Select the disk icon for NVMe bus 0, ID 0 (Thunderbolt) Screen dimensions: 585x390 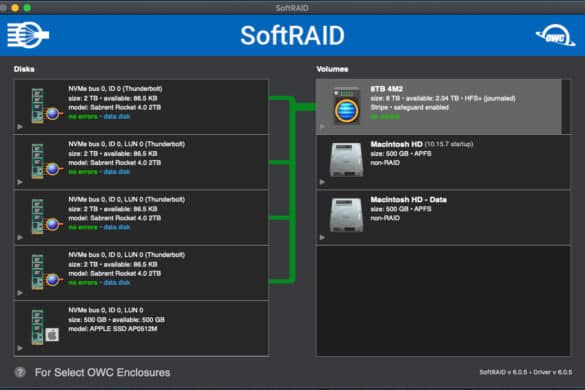click(46, 106)
